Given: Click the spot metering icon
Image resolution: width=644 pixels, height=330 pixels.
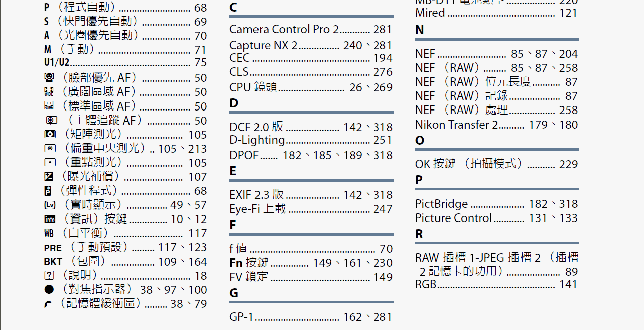Looking at the screenshot, I should [49, 163].
